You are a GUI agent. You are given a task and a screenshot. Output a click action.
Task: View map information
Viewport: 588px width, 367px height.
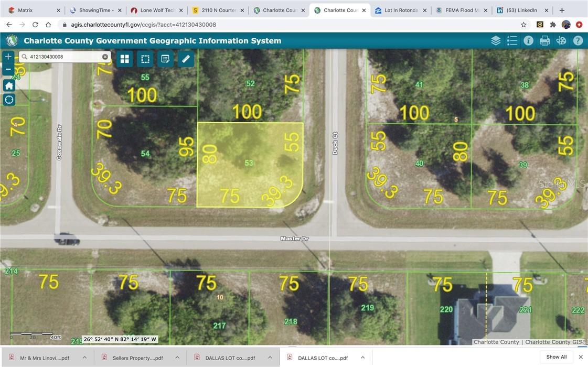click(x=528, y=40)
